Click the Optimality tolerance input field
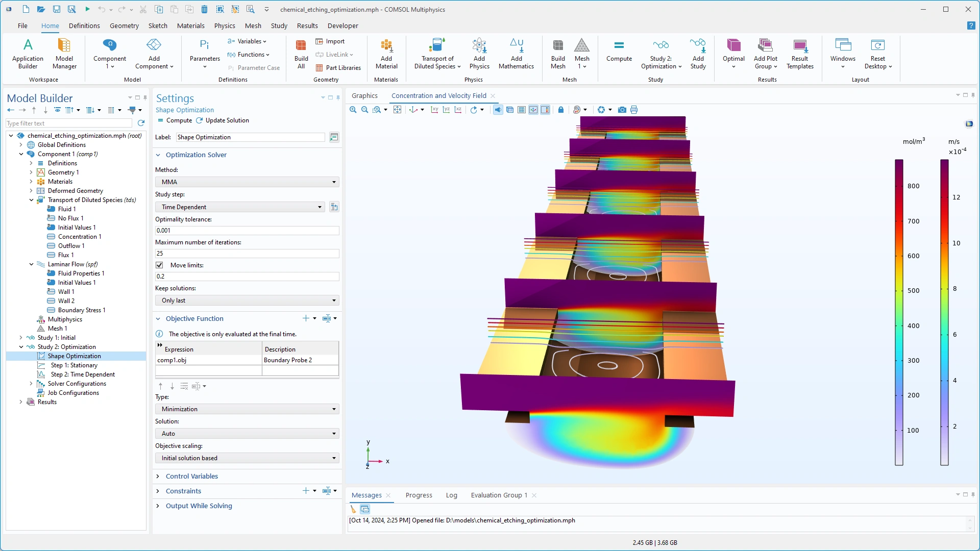This screenshot has height=551, width=980. click(247, 231)
